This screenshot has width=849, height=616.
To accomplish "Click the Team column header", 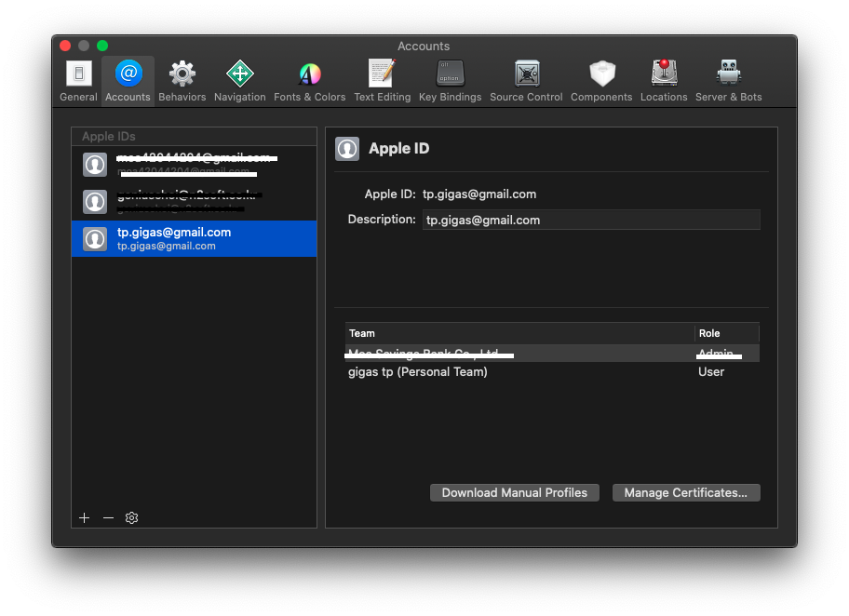I will click(519, 333).
